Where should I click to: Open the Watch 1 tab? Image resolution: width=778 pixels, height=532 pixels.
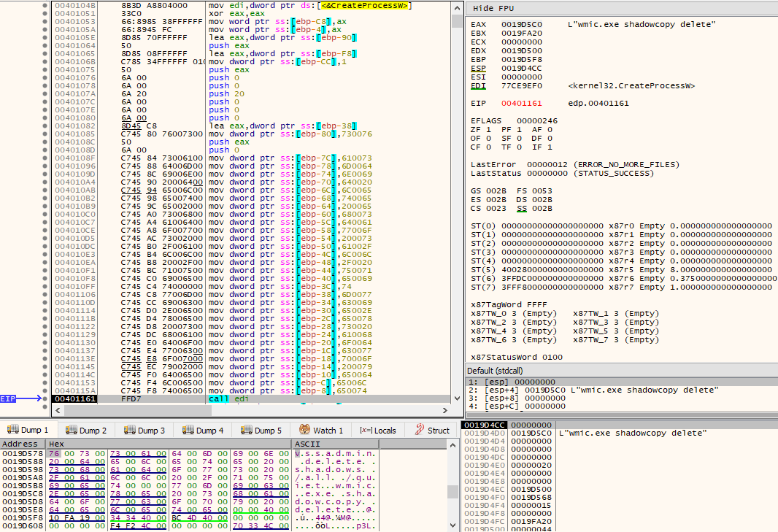pyautogui.click(x=322, y=431)
